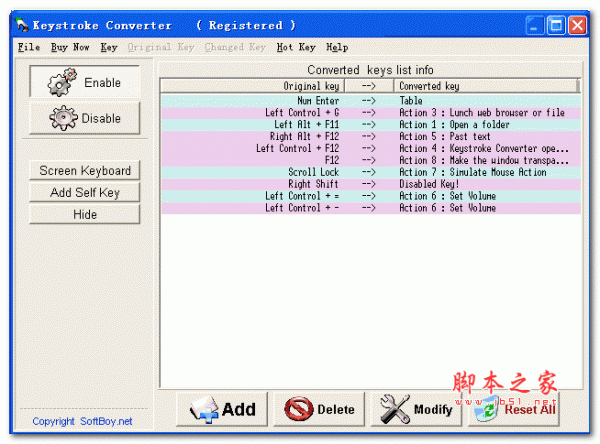This screenshot has width=600, height=444.
Task: Click the arrow column header
Action: coord(369,86)
